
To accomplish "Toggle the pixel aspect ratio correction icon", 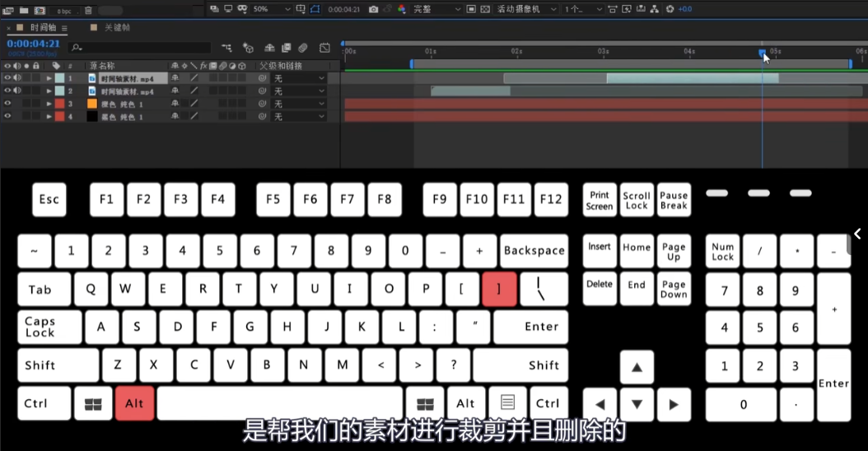I will pyautogui.click(x=612, y=9).
